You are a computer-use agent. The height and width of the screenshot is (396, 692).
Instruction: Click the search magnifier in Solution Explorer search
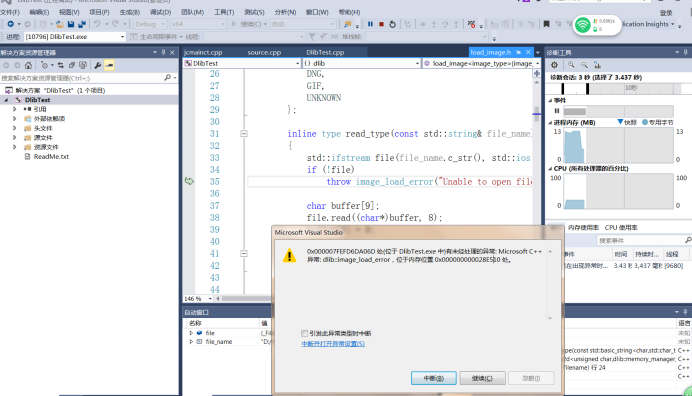tap(167, 78)
